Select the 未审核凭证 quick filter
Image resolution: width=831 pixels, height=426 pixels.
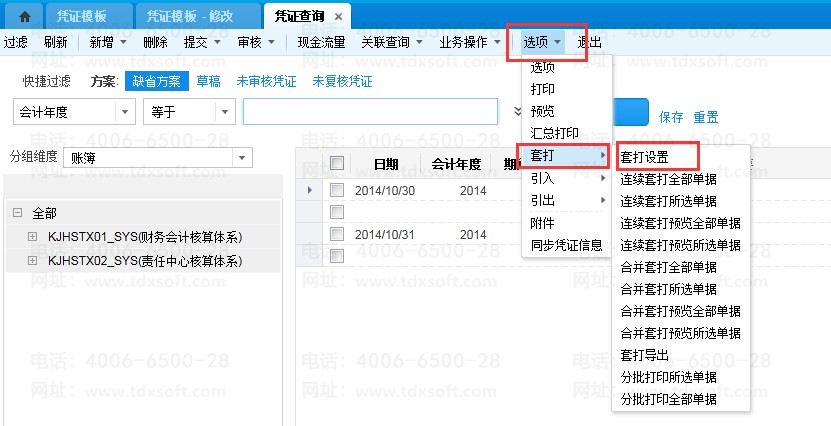[266, 81]
